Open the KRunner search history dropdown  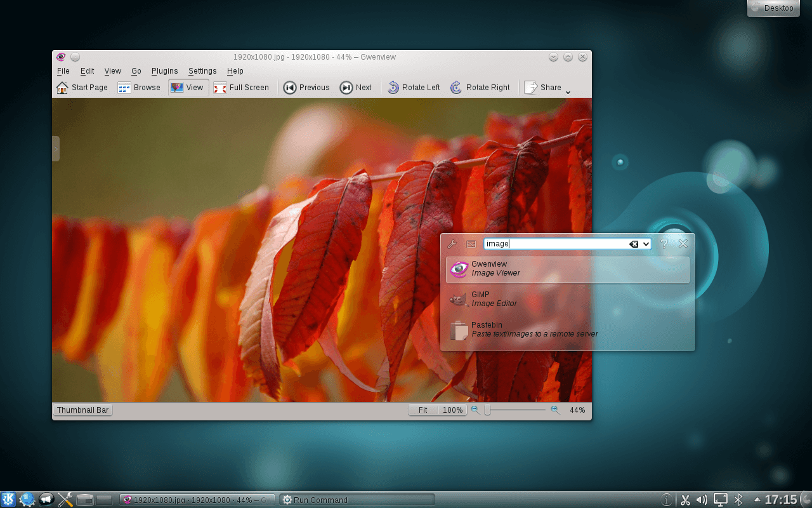(645, 243)
